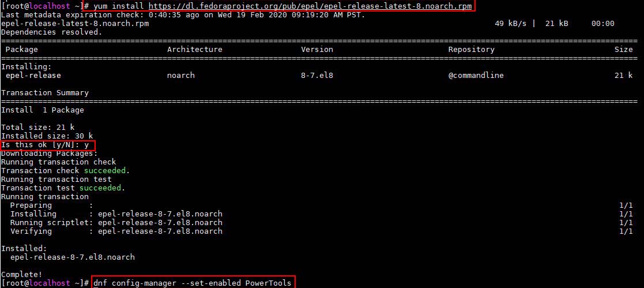Click the fedoraproject.org EPEL rpm URL
644x288 pixels.
[310, 6]
